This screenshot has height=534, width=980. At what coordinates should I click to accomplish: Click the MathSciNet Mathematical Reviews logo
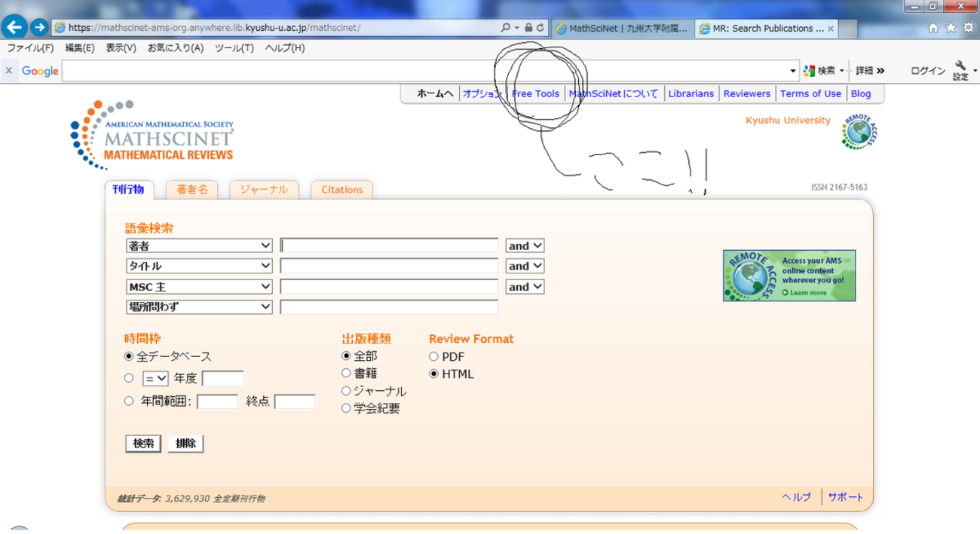pyautogui.click(x=153, y=135)
